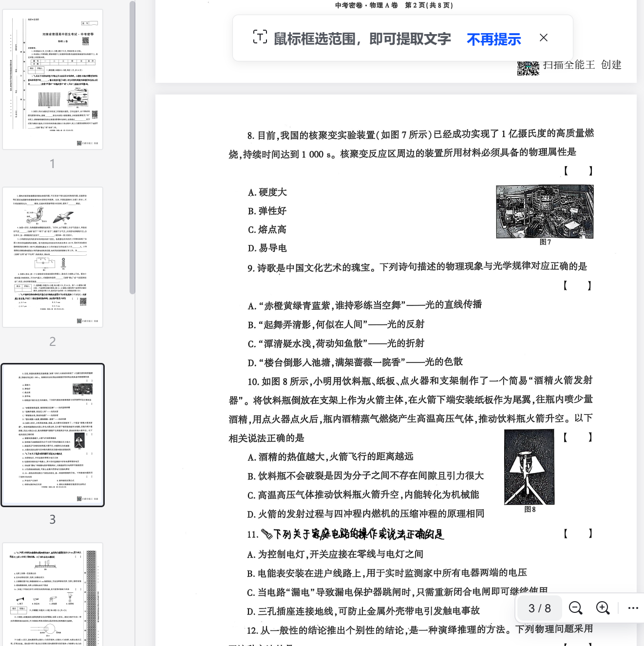Click the text extraction frame icon in banner
The width and height of the screenshot is (644, 646).
click(260, 37)
